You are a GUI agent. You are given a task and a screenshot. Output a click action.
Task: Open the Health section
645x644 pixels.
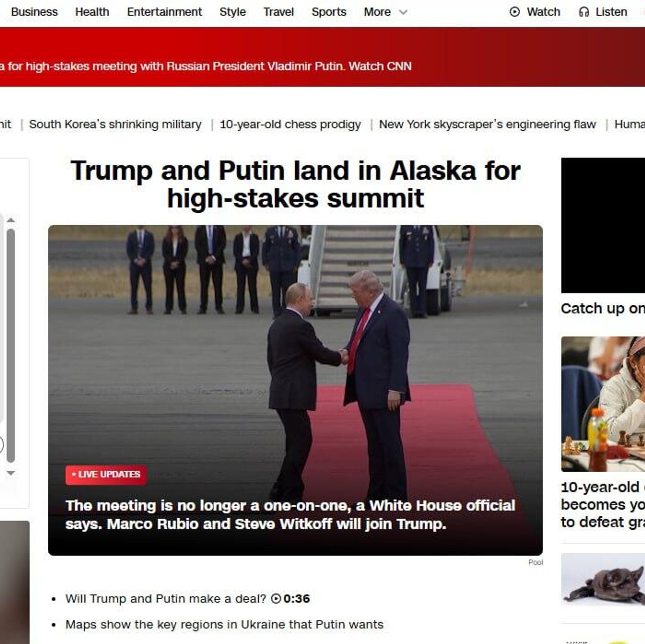pyautogui.click(x=92, y=12)
